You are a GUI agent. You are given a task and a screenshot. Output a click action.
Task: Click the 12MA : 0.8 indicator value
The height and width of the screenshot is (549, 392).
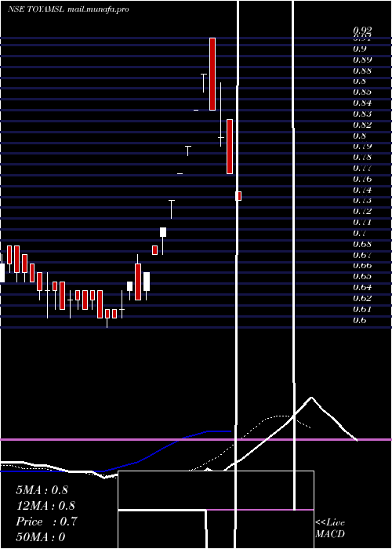click(45, 506)
